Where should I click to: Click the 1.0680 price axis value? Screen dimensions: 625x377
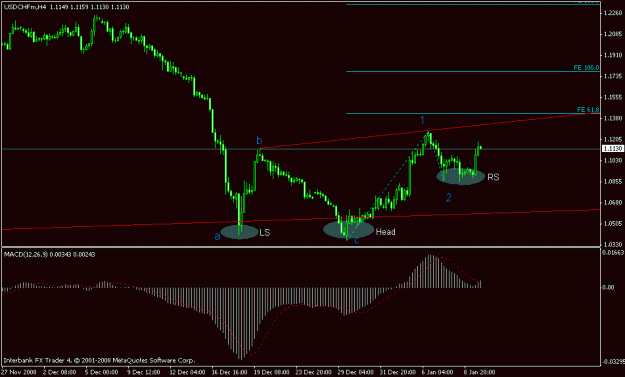tap(613, 202)
